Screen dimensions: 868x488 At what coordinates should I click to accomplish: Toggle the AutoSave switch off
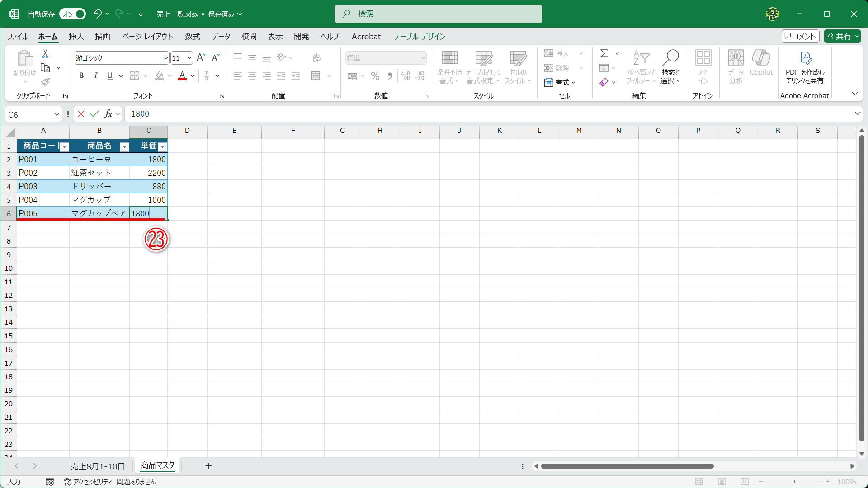point(73,14)
